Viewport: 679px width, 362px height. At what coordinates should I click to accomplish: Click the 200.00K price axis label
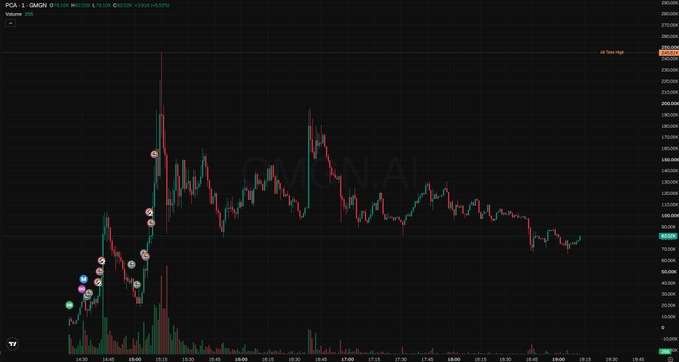pos(670,103)
